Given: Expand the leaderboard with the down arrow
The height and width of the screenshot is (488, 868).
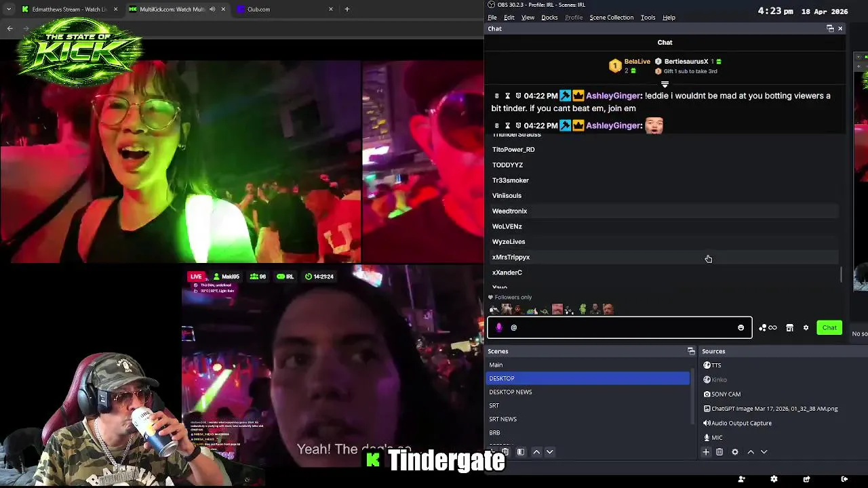Looking at the screenshot, I should coord(665,85).
